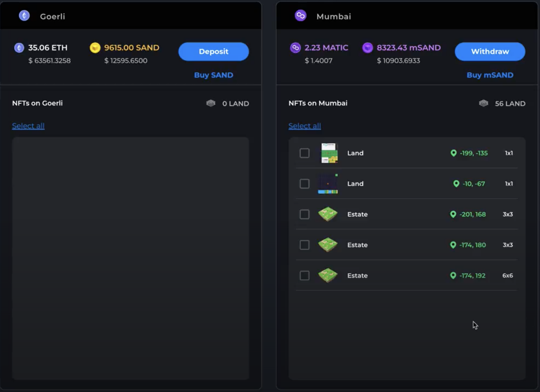Click the ETH coin icon next to 35.06 ETH
Screen dimensions: 540x392
pyautogui.click(x=19, y=48)
